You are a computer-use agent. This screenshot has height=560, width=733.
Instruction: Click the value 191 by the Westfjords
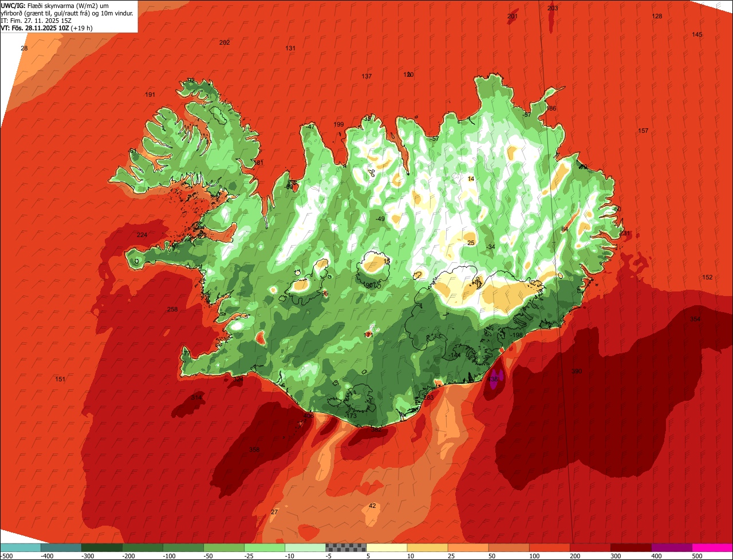click(x=150, y=95)
